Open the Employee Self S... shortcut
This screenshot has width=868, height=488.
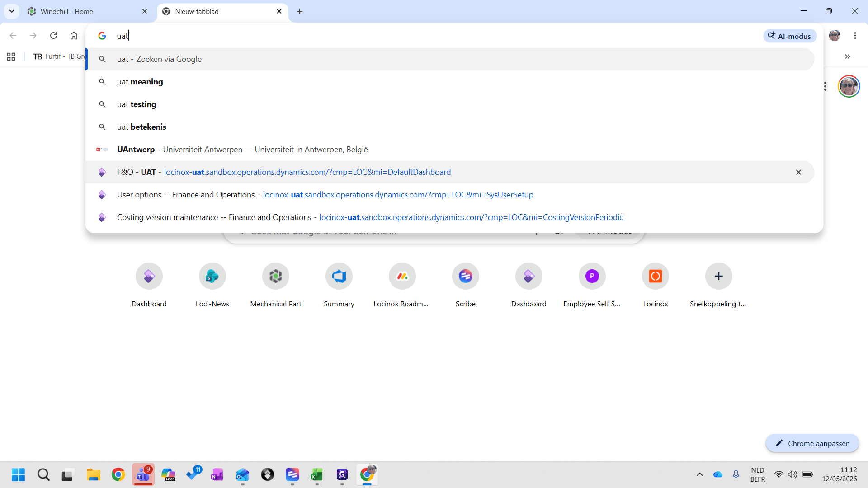click(x=592, y=286)
